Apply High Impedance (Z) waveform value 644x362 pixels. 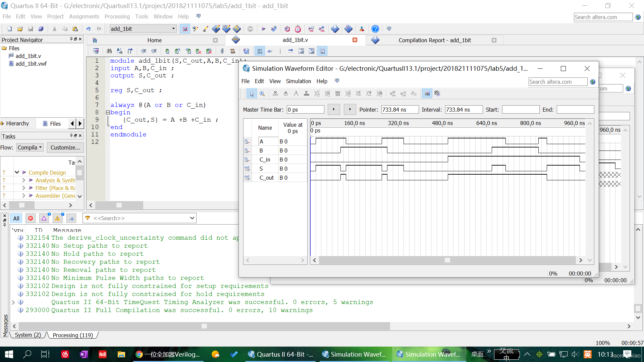coord(307,94)
